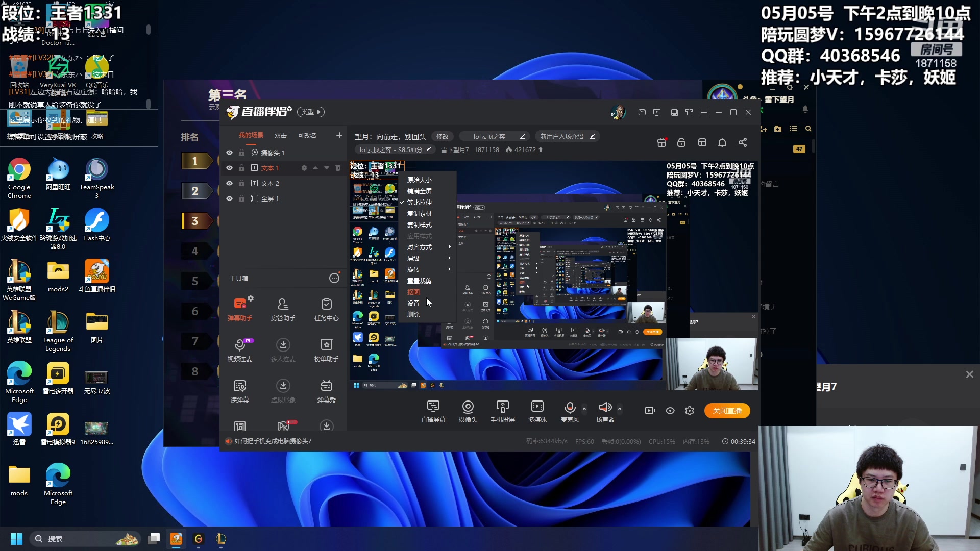Click the layout panel icon in room header
Image resolution: width=980 pixels, height=551 pixels.
pyautogui.click(x=702, y=143)
